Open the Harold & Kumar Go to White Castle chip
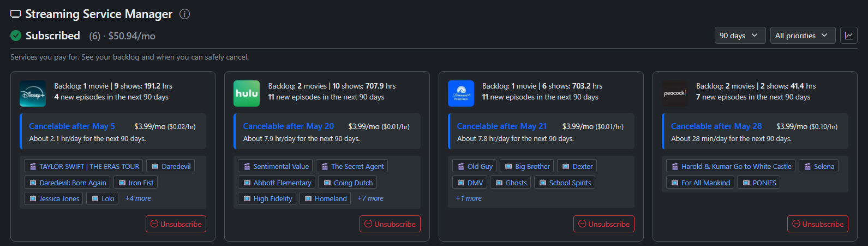The image size is (868, 246). click(x=731, y=166)
